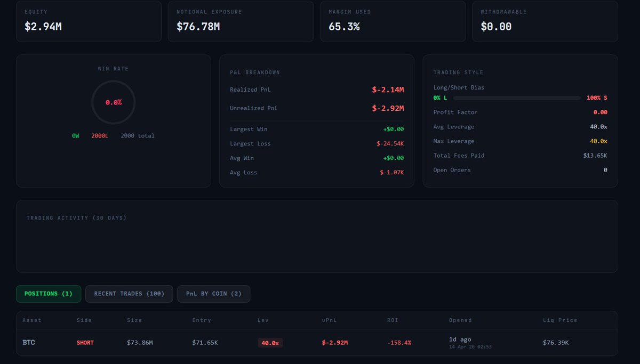Click the $76.39K liquidation price cell

556,343
